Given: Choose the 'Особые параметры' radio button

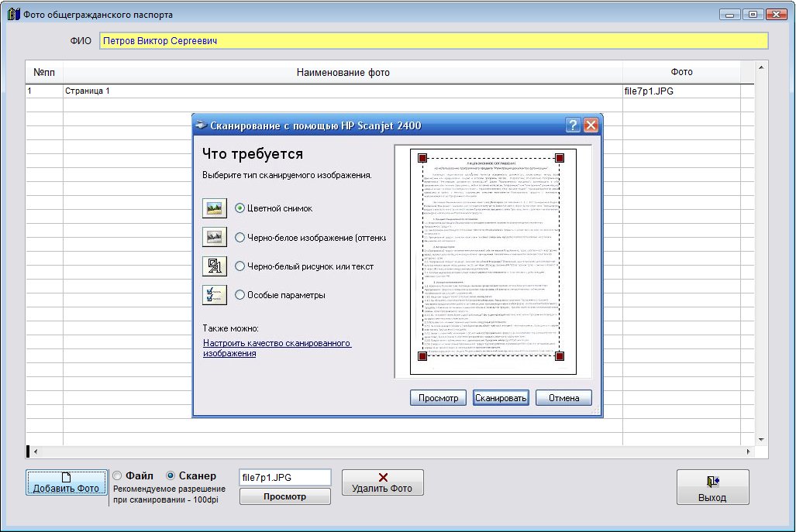Looking at the screenshot, I should tap(240, 295).
